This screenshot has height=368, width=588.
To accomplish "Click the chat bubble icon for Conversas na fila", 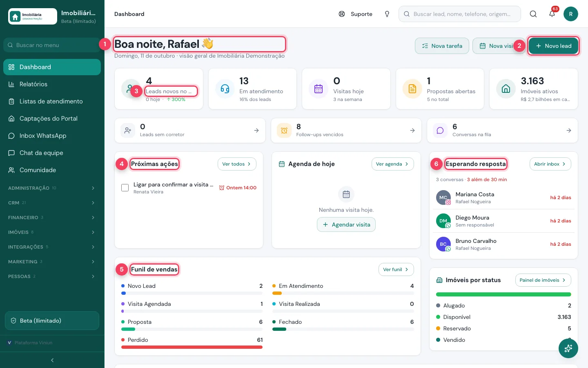I will 440,130.
